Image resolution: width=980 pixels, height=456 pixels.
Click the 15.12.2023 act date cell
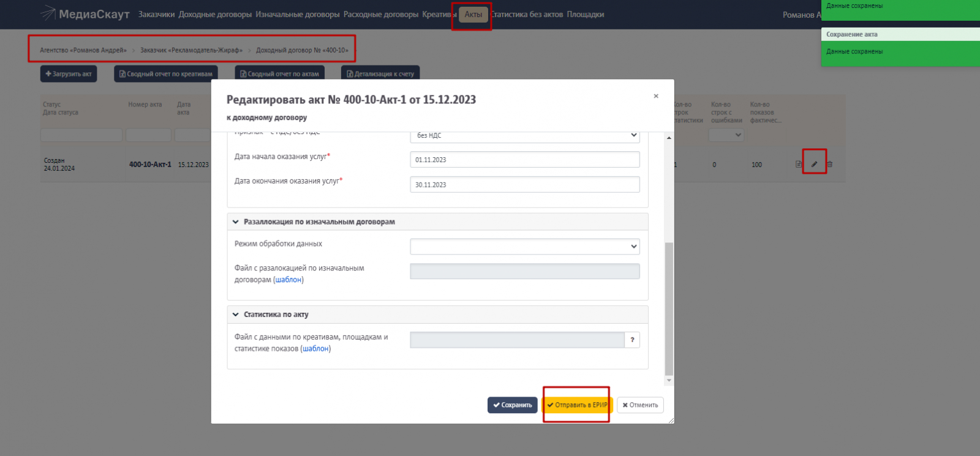[194, 165]
